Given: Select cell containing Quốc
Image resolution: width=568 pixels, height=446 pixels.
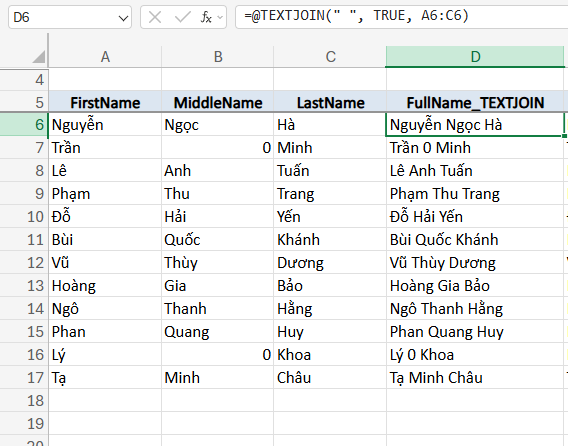Looking at the screenshot, I should tap(218, 240).
